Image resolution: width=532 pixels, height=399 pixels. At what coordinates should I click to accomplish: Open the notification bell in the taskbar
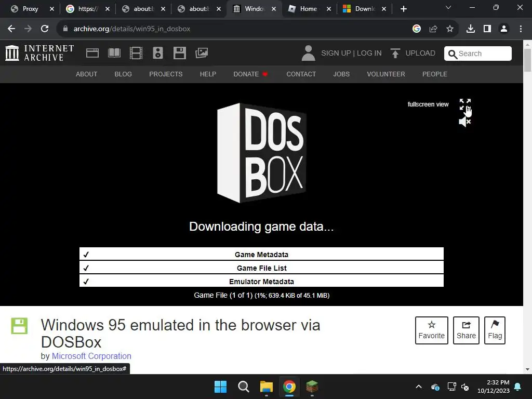(518, 387)
